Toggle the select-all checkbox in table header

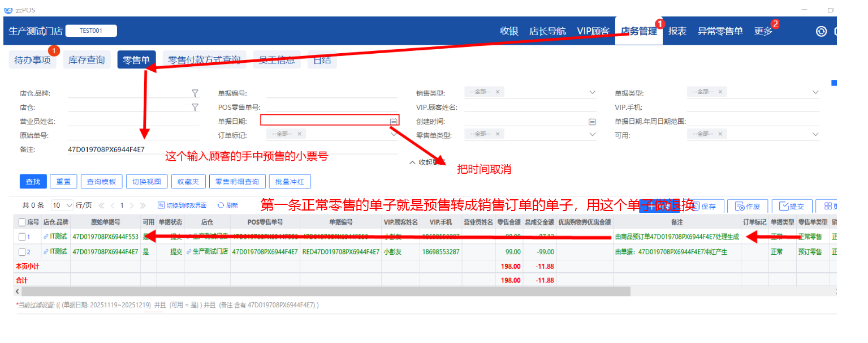22,222
